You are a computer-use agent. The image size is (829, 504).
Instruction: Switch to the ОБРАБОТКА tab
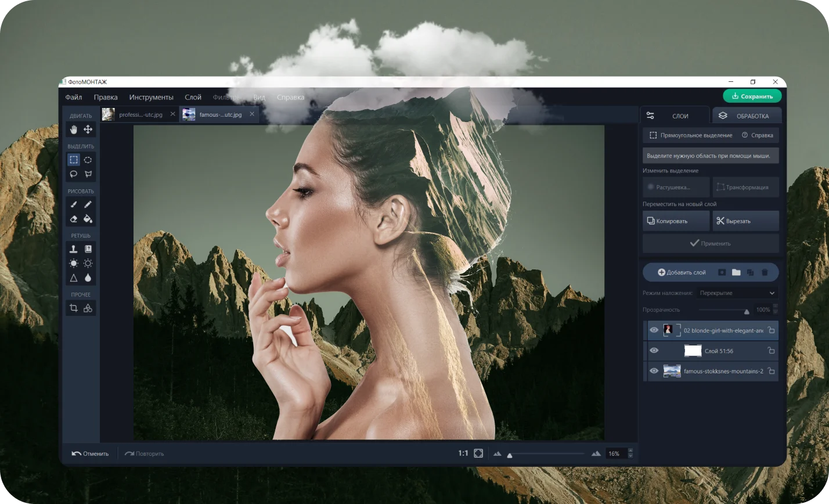[x=747, y=116]
